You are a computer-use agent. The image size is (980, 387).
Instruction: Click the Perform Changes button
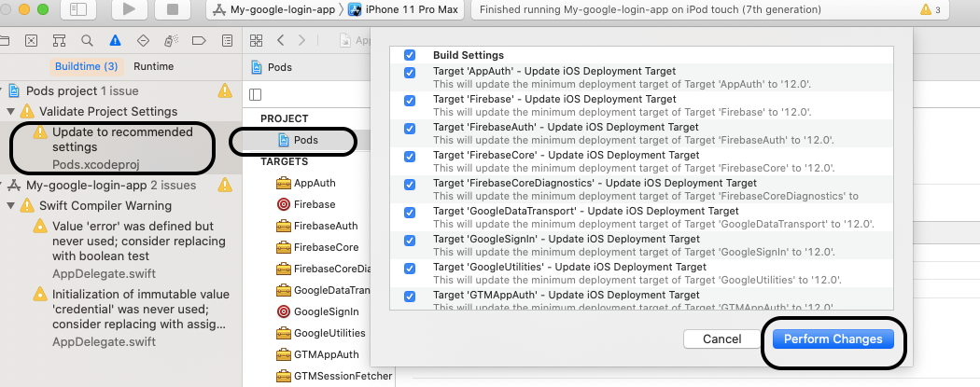(833, 339)
